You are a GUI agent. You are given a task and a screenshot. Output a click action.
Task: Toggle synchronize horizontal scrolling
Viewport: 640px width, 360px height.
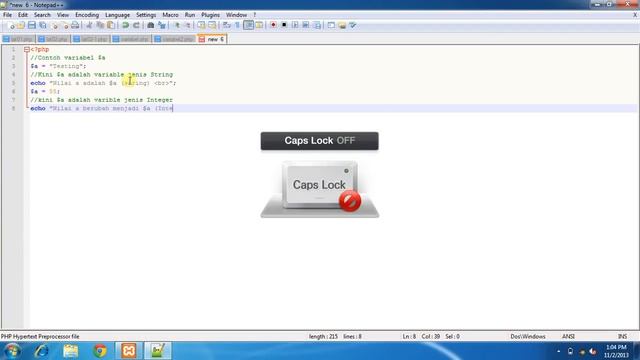click(212, 25)
